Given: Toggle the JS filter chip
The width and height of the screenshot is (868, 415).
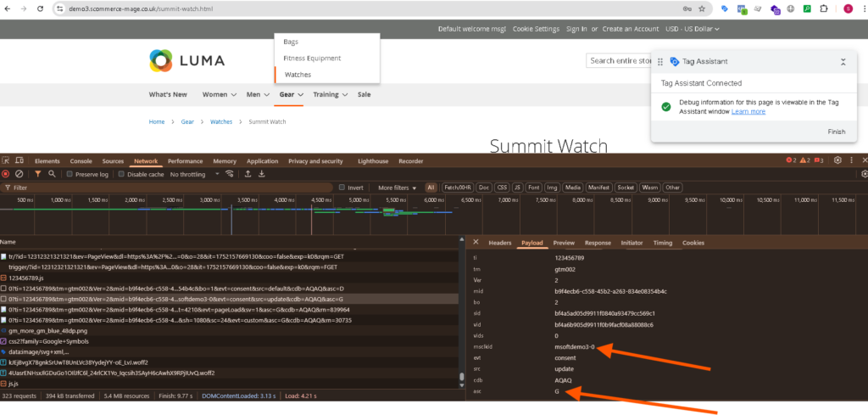Looking at the screenshot, I should tap(518, 188).
